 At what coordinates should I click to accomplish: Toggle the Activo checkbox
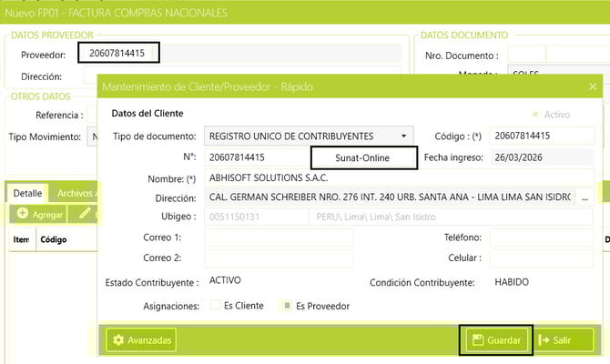(534, 116)
